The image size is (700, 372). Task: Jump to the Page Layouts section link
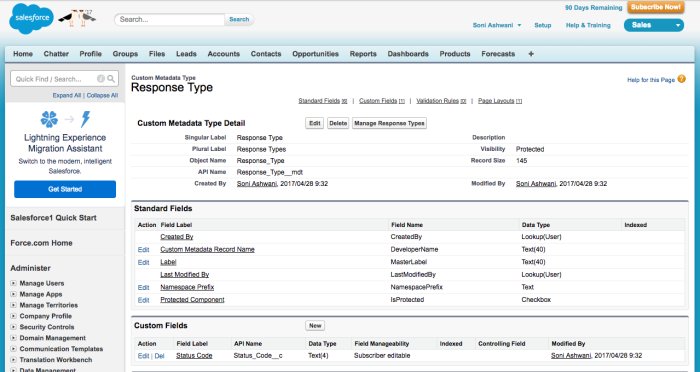tap(500, 101)
